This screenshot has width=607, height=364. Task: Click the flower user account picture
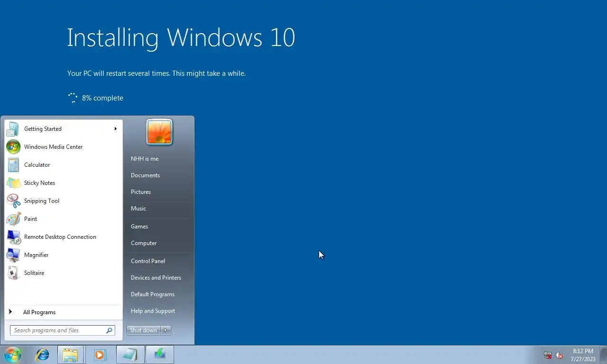point(159,132)
